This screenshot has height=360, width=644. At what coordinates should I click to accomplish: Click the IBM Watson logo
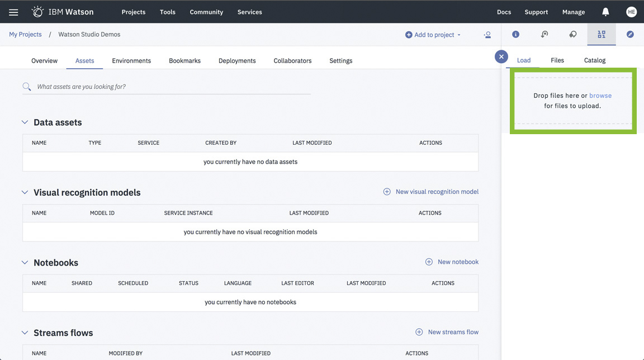pos(63,12)
